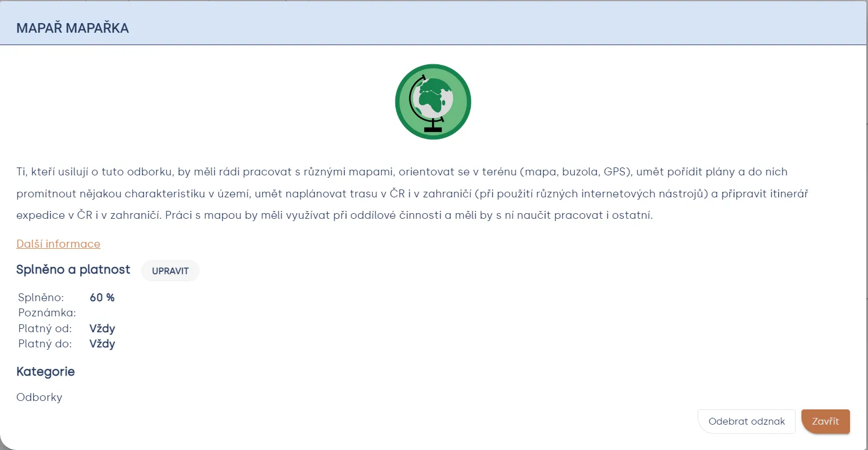Image resolution: width=868 pixels, height=450 pixels.
Task: Click the Platný od: label
Action: coord(45,328)
